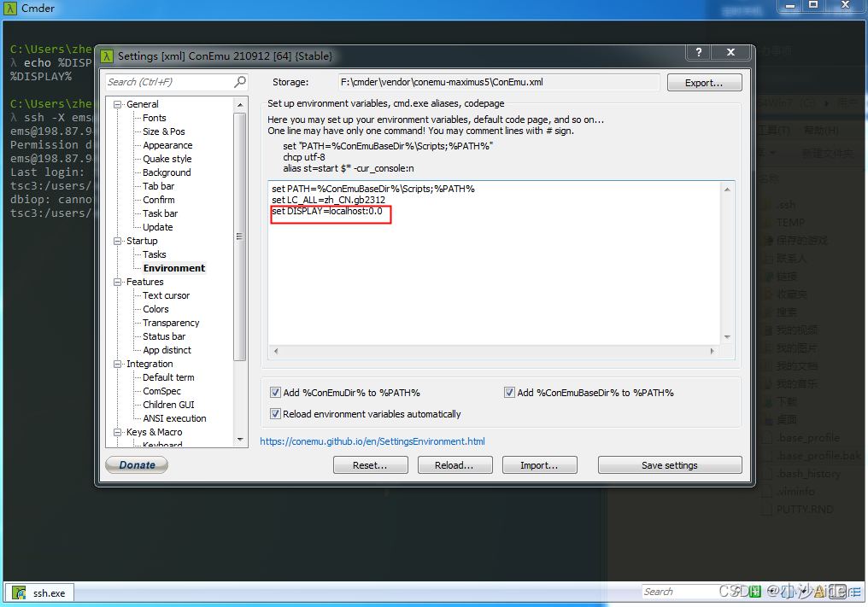
Task: Select Confirm settings page
Action: (158, 200)
